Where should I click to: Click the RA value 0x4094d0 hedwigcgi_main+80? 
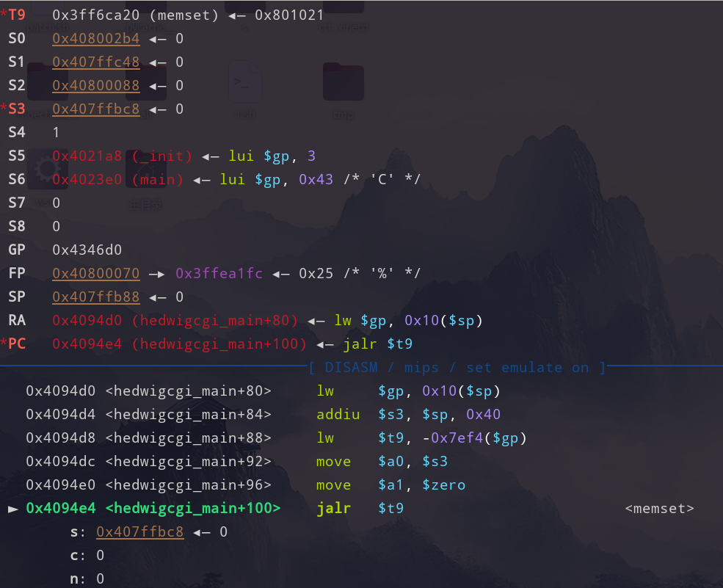(x=175, y=320)
